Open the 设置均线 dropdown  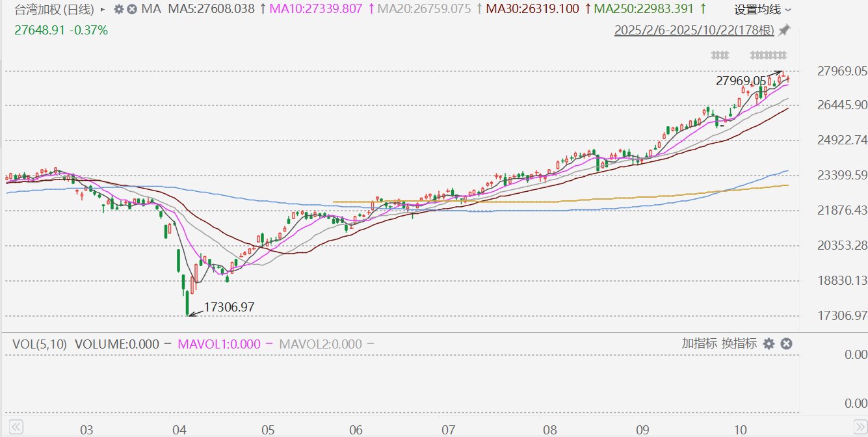(763, 10)
